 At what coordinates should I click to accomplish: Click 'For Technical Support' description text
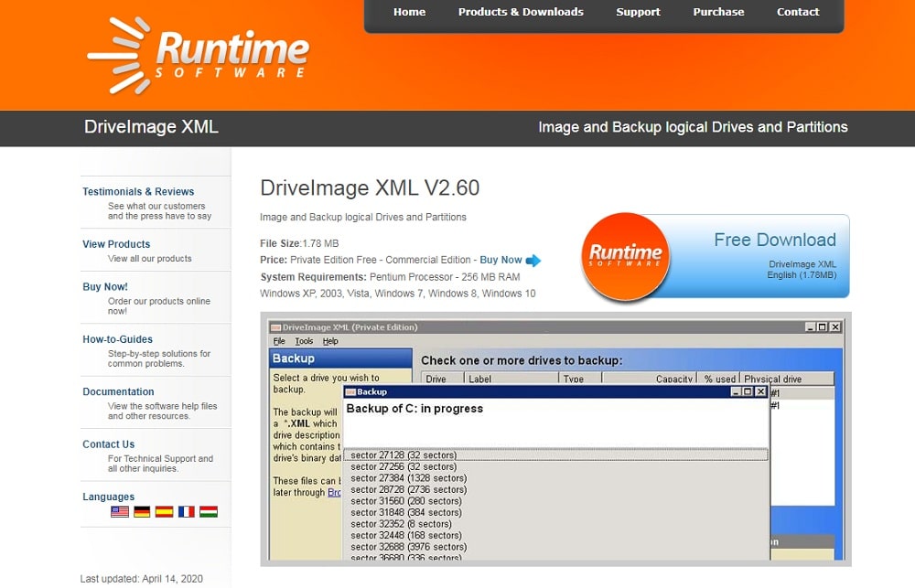tap(160, 463)
